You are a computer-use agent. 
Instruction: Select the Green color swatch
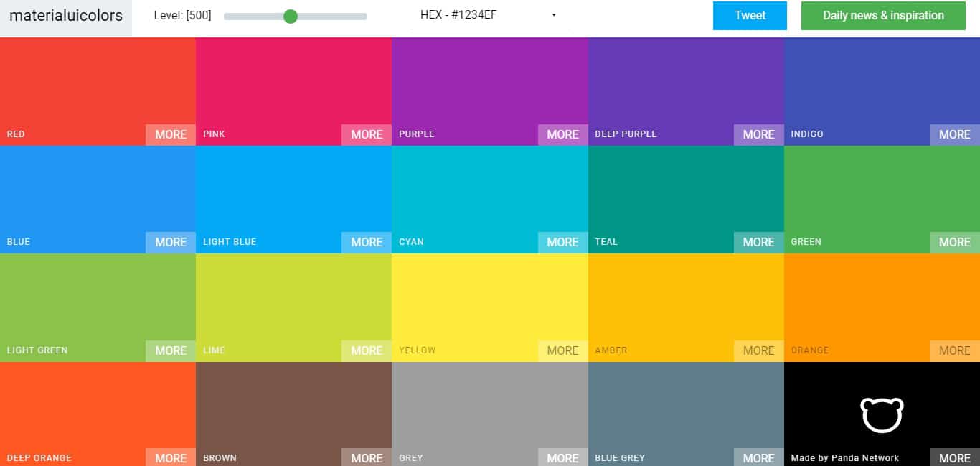[x=882, y=200]
